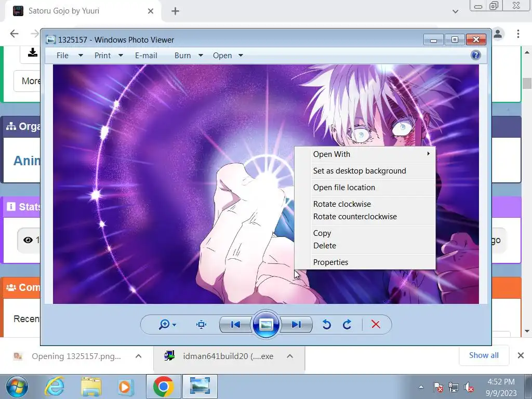Go to the next photo

click(x=296, y=325)
